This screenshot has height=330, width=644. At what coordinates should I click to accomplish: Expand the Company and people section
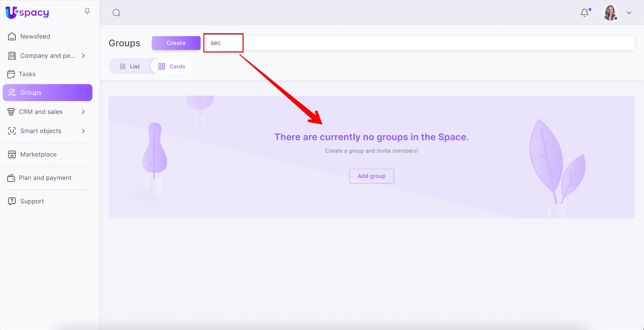click(83, 56)
